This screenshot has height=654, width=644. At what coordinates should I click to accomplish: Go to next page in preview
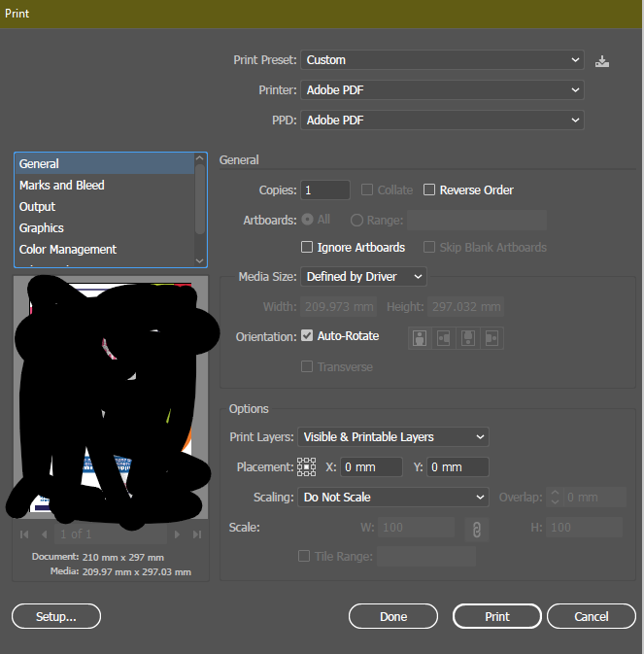(x=177, y=534)
